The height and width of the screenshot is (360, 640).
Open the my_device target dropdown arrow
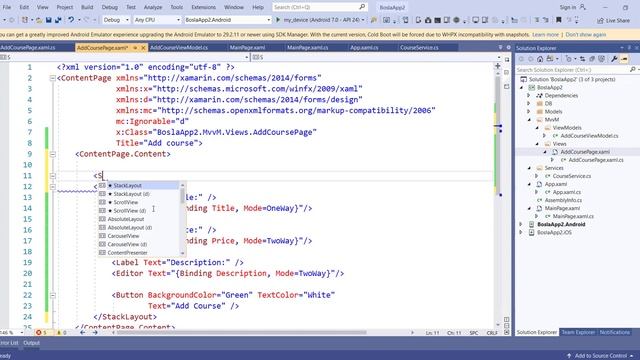coord(362,20)
